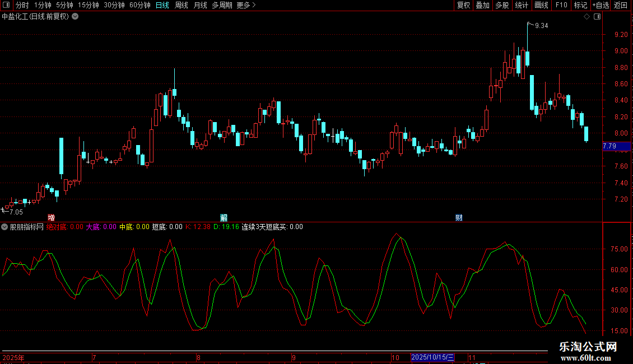The image size is (633, 364).
Task: Click the 绝对底: 0.00 indicator value
Action: pos(64,227)
